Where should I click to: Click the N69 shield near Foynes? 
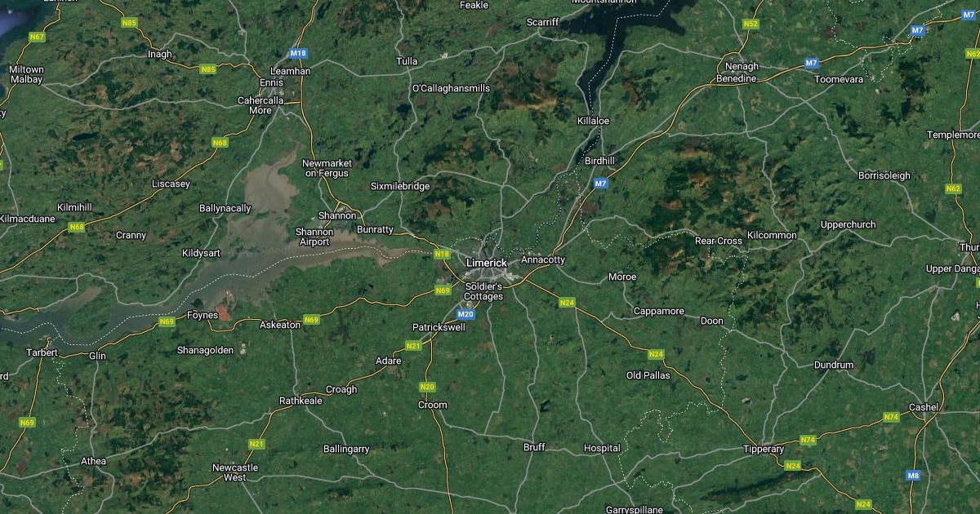[x=167, y=321]
